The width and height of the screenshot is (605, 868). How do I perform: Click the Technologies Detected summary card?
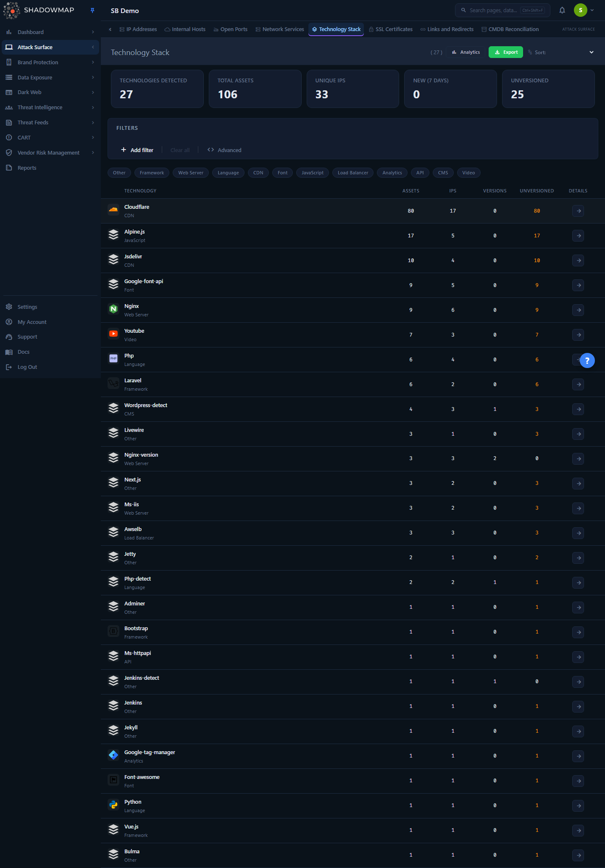(157, 89)
